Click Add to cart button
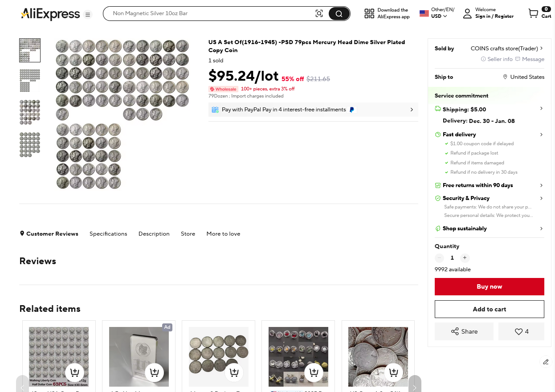The width and height of the screenshot is (555, 392). tap(490, 309)
